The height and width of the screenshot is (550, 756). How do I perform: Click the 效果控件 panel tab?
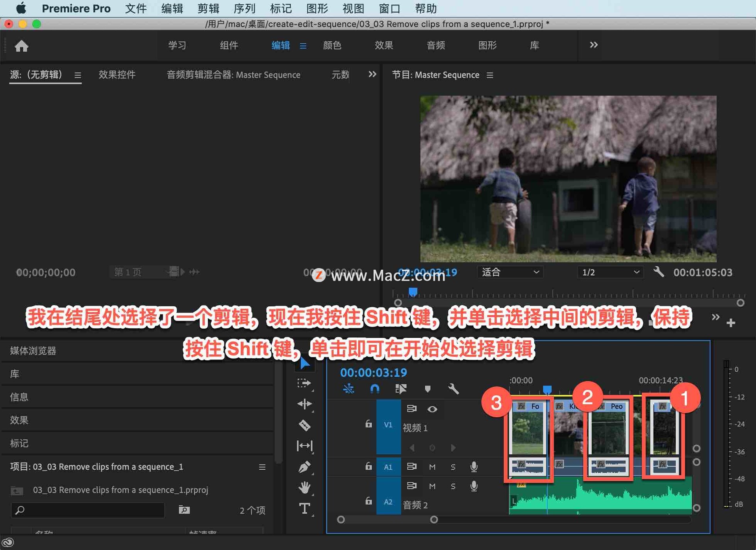[117, 74]
